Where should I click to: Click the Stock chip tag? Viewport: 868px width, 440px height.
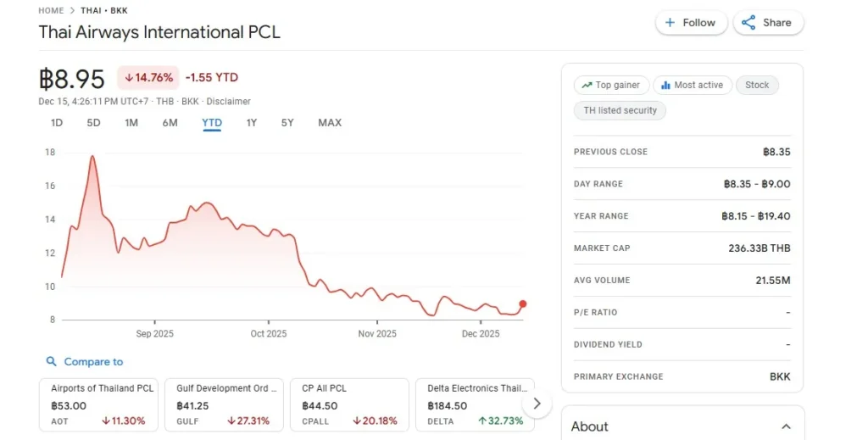757,85
